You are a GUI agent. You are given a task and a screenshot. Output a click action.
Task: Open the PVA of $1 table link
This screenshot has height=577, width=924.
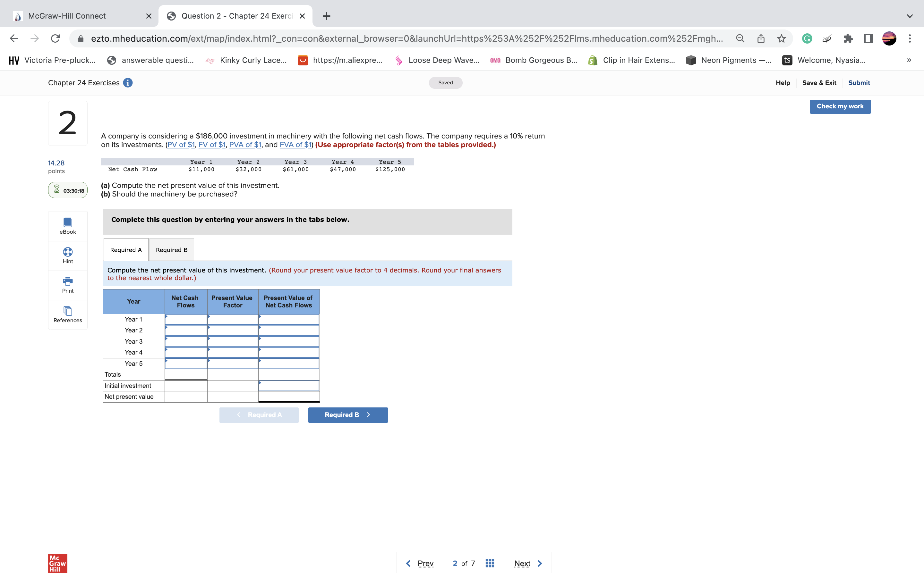pos(245,145)
